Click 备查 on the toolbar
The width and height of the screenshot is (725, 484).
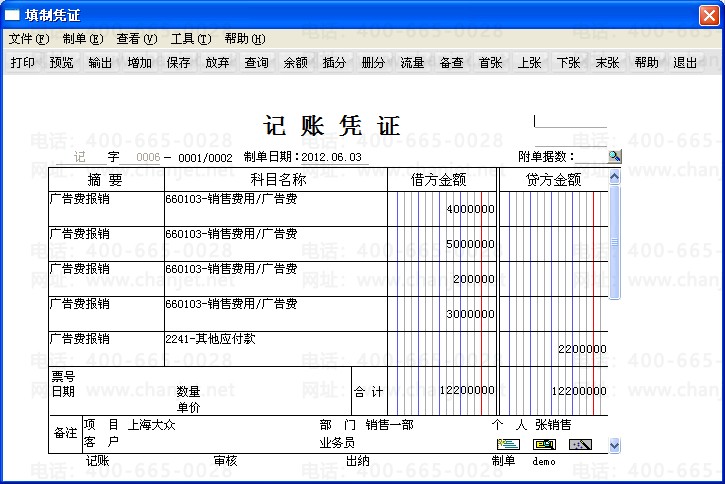pos(451,62)
